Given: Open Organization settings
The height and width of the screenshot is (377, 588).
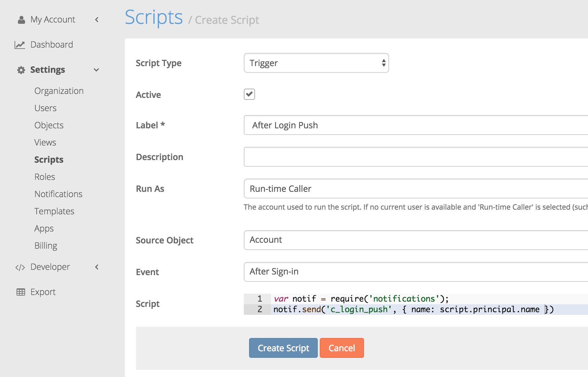Looking at the screenshot, I should click(59, 91).
